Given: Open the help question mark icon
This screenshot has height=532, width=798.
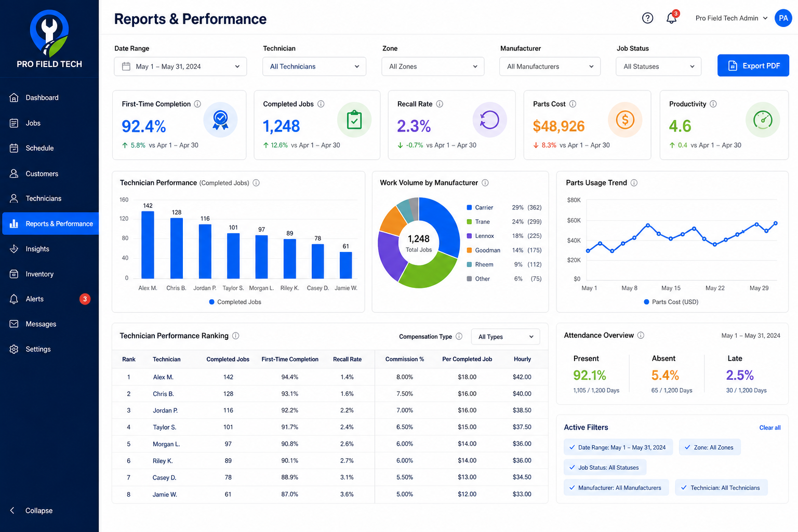Looking at the screenshot, I should click(647, 18).
